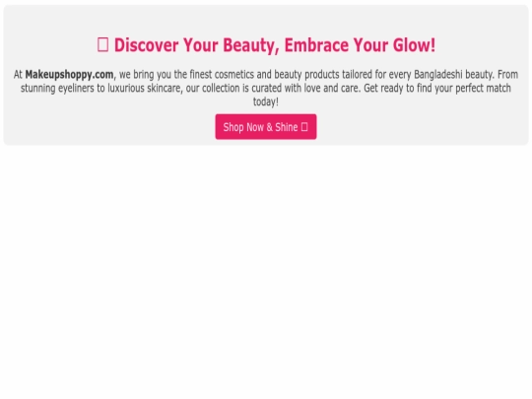Click the Shop Now & Shine button
This screenshot has height=399, width=532.
point(266,126)
